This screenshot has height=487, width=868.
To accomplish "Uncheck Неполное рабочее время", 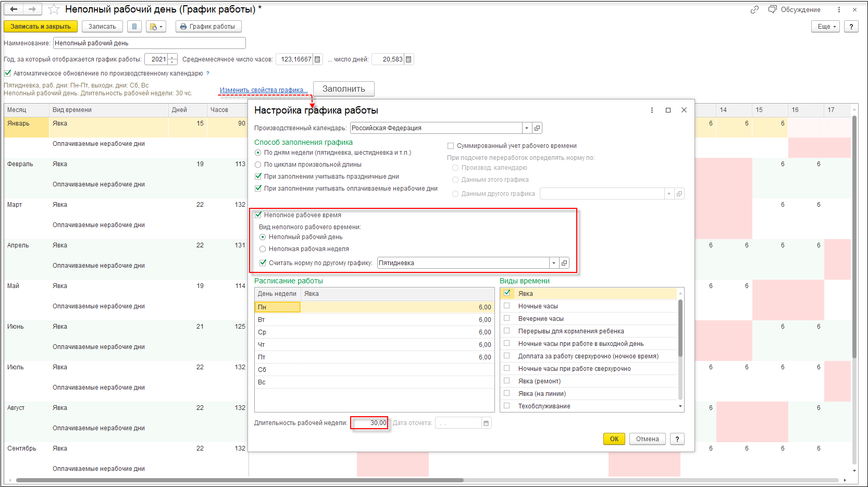I will click(x=258, y=215).
